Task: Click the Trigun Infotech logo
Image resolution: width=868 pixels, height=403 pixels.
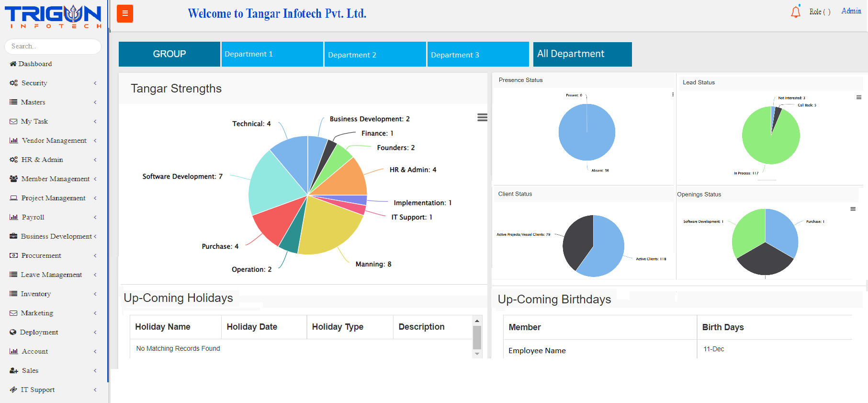Action: [53, 17]
